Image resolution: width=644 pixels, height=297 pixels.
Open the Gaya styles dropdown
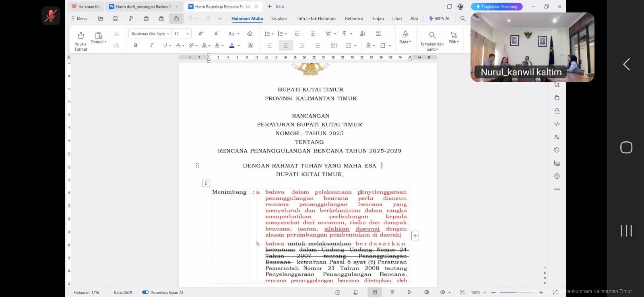point(405,37)
